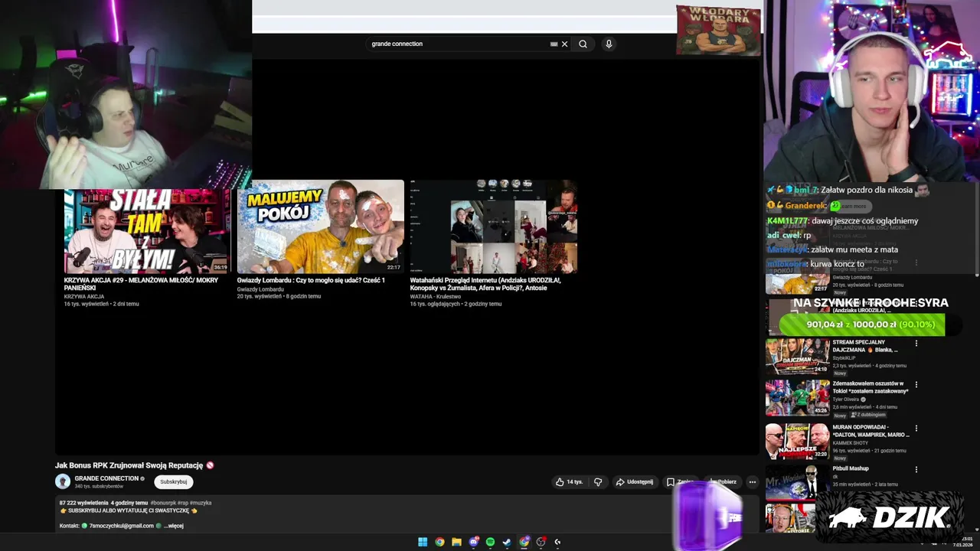Open the Pitbull Mashup sidebar thumbnail
The image size is (980, 551).
(797, 483)
